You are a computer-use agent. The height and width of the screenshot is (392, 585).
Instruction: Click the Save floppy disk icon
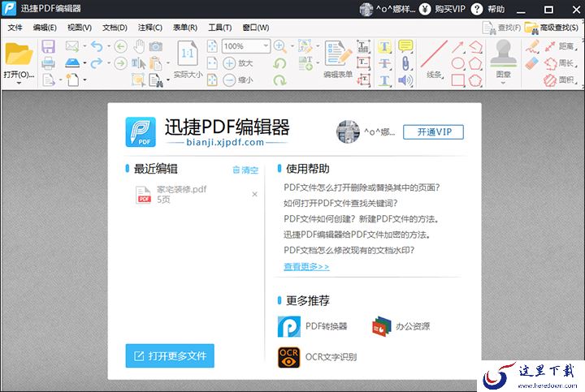click(48, 46)
